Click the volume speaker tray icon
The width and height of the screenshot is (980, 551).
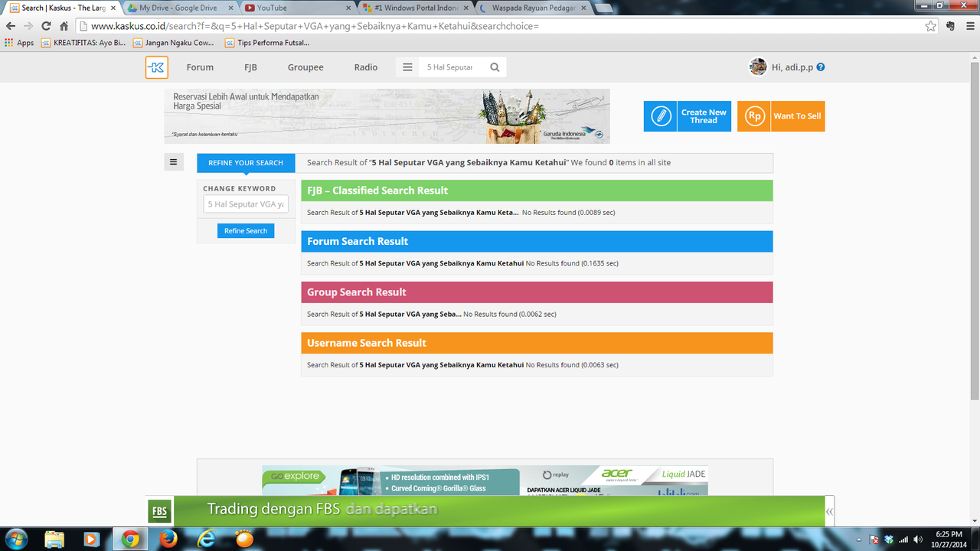point(918,540)
